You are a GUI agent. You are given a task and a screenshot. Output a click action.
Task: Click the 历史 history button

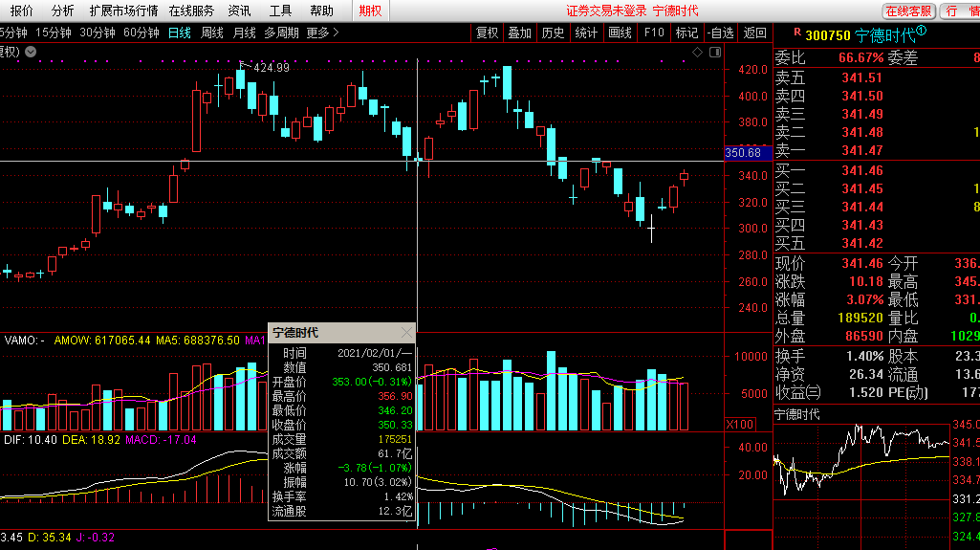(x=553, y=33)
